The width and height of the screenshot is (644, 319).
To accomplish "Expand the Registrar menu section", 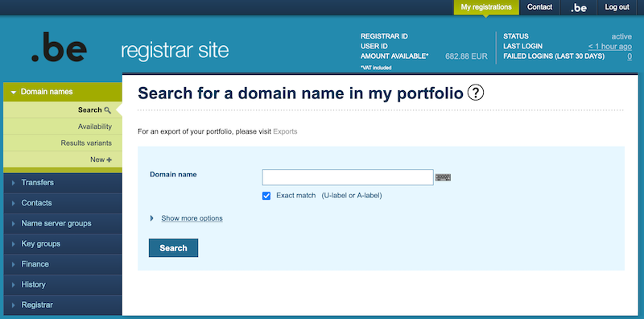I will pos(63,305).
